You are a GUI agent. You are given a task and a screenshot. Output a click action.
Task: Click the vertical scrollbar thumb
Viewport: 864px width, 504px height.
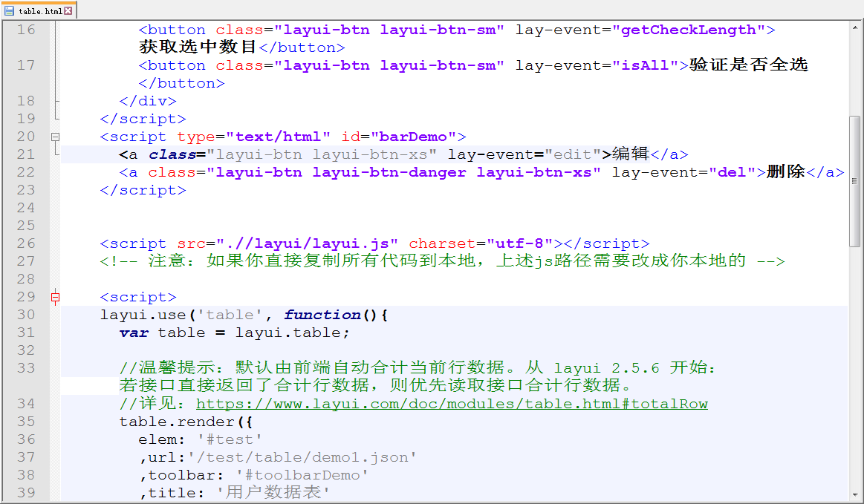tap(855, 181)
